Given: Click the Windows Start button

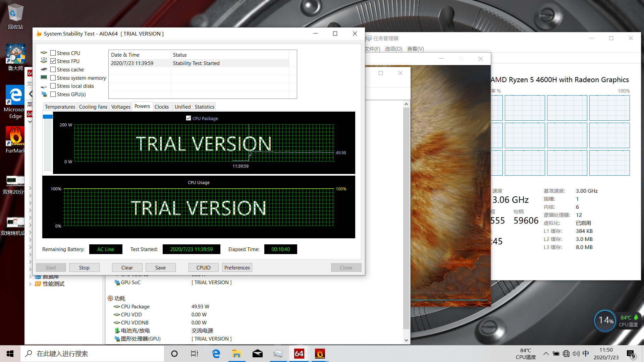Looking at the screenshot, I should [x=10, y=354].
